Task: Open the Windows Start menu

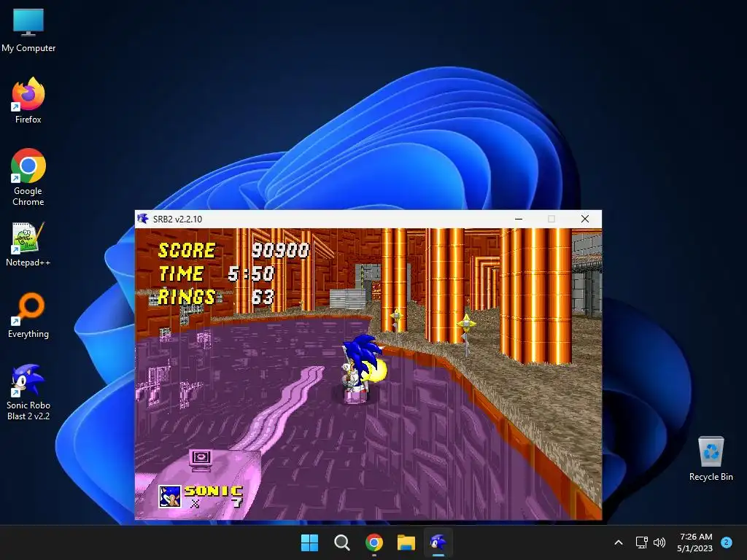Action: (x=309, y=542)
